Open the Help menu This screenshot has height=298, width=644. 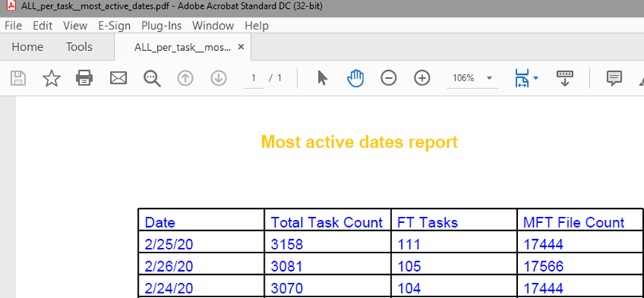[x=257, y=25]
